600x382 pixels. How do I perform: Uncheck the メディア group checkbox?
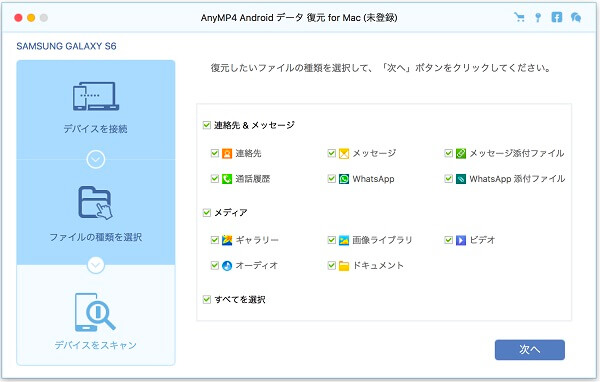(207, 212)
